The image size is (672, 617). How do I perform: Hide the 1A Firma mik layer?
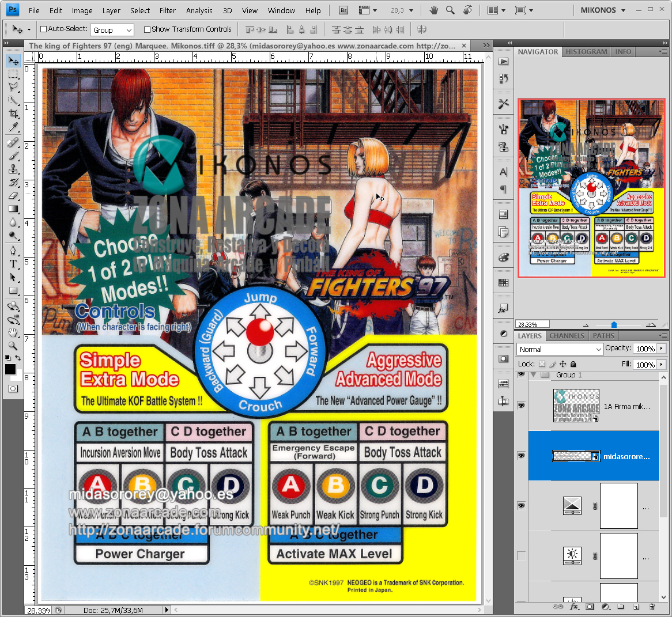(521, 406)
